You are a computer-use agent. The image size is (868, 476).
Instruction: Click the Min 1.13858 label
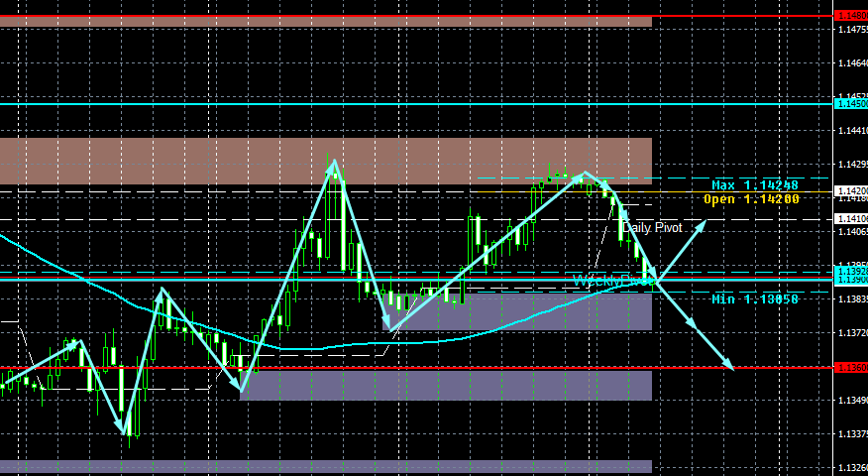(x=755, y=299)
